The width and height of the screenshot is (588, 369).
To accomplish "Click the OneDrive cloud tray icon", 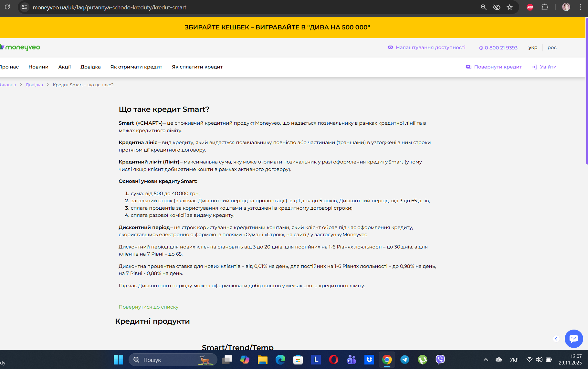I will 499,360.
